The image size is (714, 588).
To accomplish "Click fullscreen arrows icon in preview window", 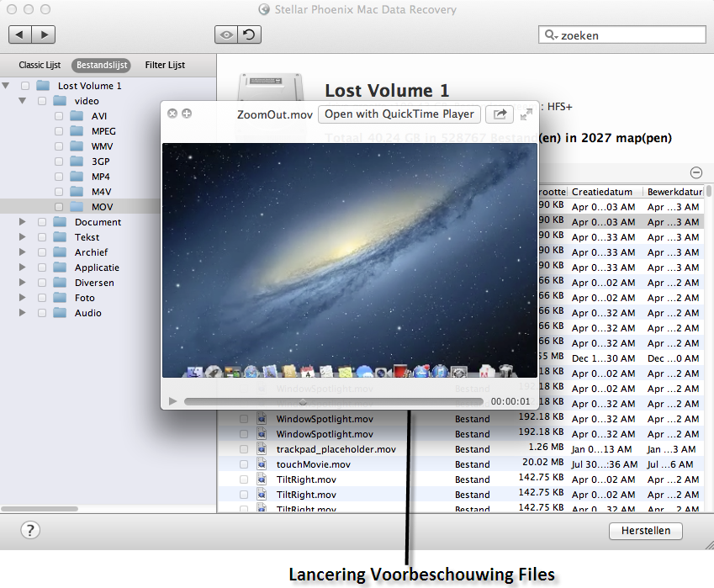I will tap(526, 114).
